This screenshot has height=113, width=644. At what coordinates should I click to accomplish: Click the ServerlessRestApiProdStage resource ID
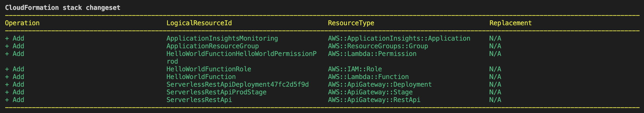coord(216,92)
